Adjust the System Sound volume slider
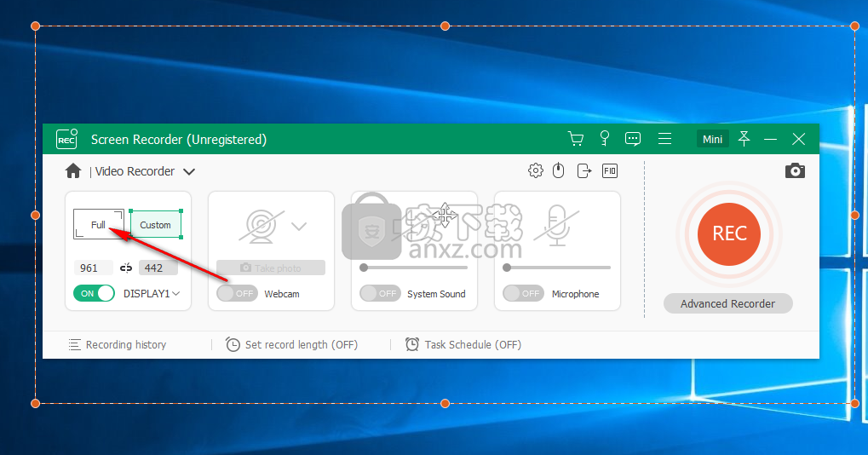This screenshot has height=455, width=868. click(413, 268)
